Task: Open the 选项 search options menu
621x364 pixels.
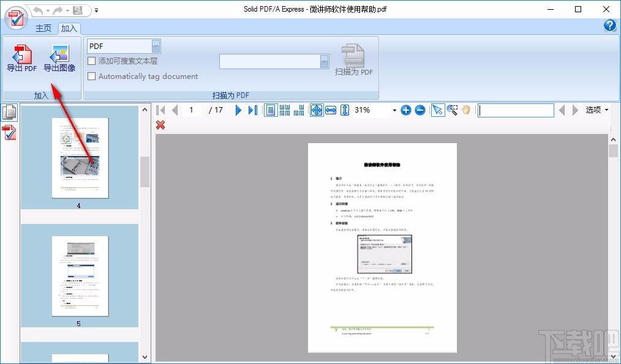Action: coord(597,110)
